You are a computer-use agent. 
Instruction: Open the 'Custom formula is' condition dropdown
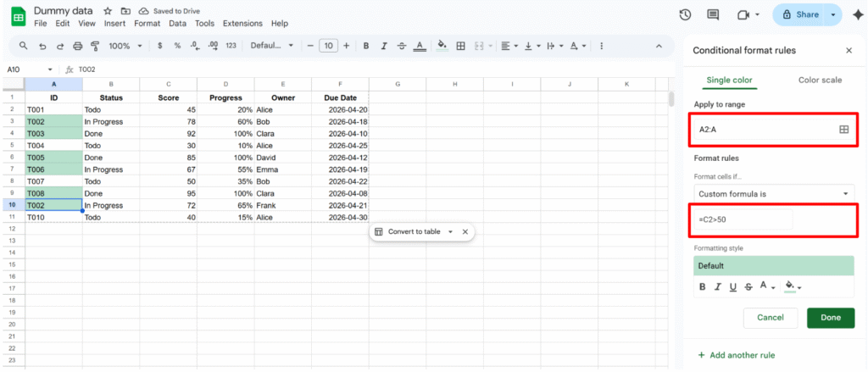(773, 194)
